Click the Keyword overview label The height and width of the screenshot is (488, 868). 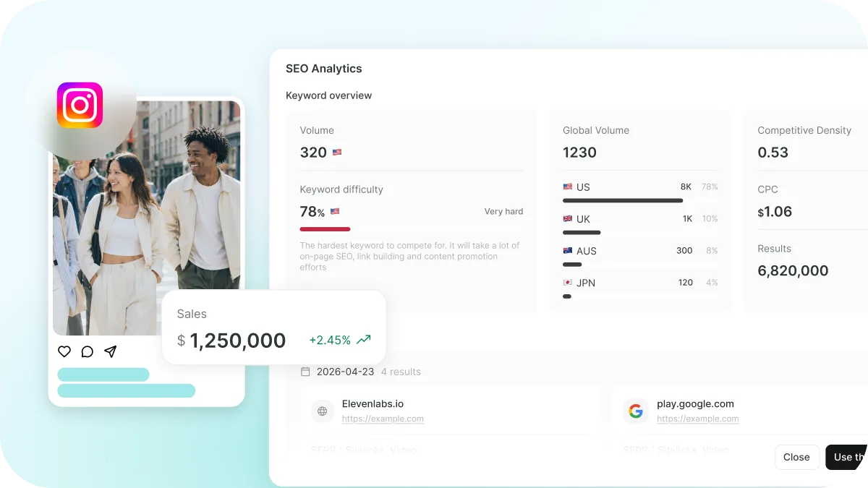(x=329, y=95)
